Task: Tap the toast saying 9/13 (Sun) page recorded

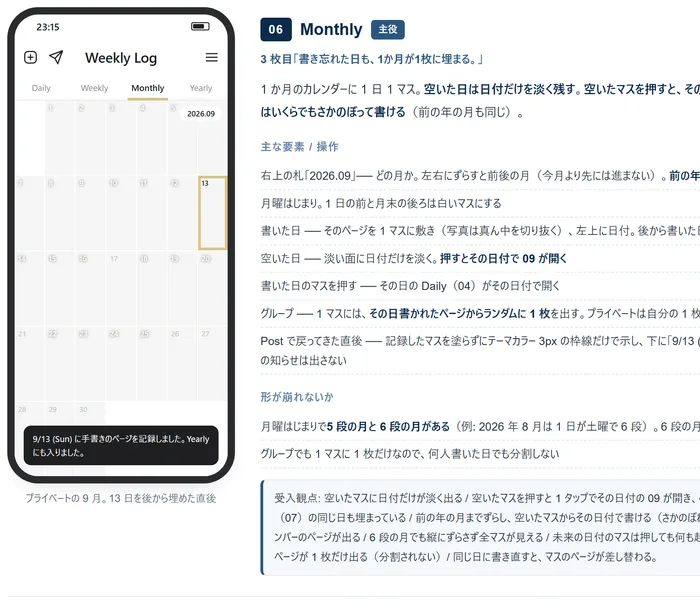Action: point(121,445)
